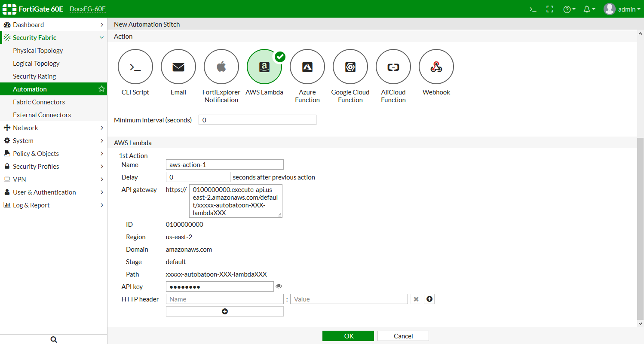644x344 pixels.
Task: Click the Path value xxxxx-autobatoon-XXX-lambdaXXX
Action: [216, 274]
